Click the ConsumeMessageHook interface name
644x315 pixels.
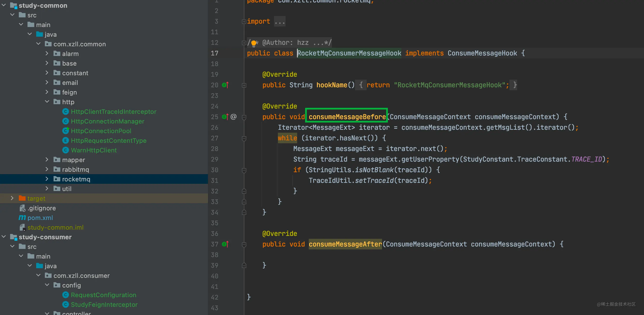coord(482,53)
